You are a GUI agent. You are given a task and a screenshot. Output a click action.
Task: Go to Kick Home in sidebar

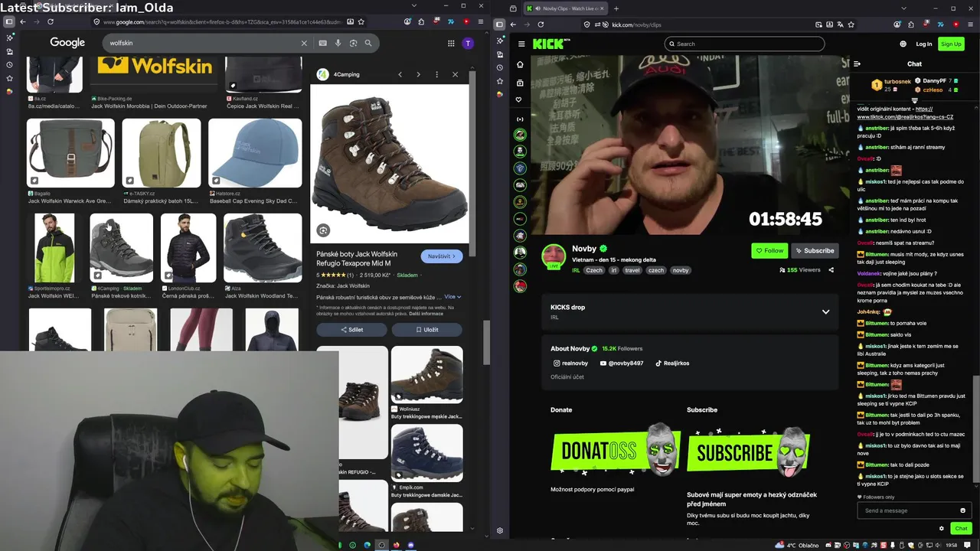point(520,64)
